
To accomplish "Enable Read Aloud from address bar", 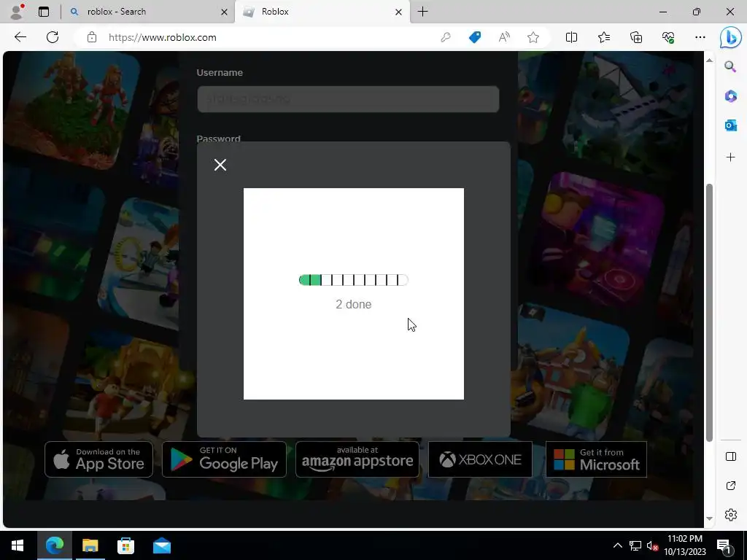I will pos(504,37).
